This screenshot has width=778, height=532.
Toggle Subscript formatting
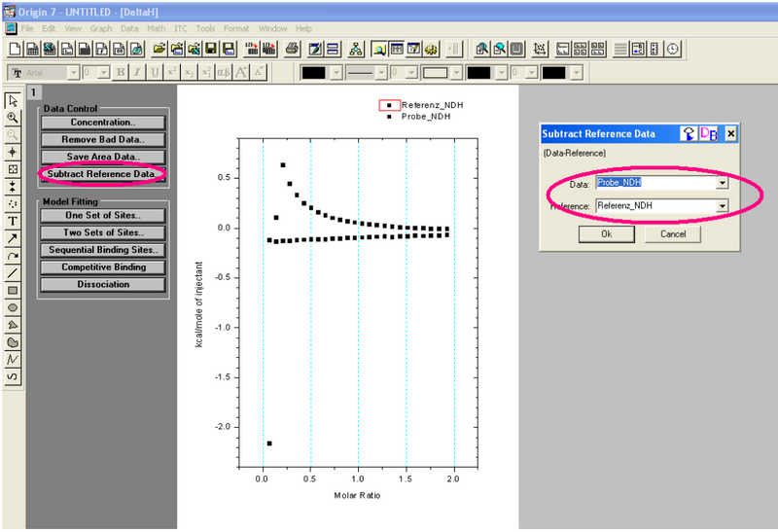pyautogui.click(x=189, y=72)
